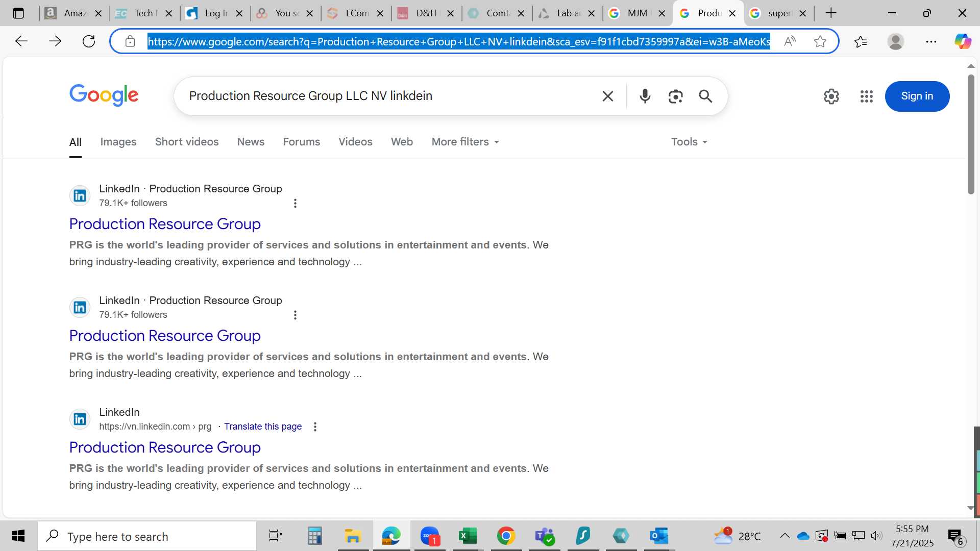Screen dimensions: 980x551
Task: Click the browser back arrow
Action: click(x=21, y=41)
